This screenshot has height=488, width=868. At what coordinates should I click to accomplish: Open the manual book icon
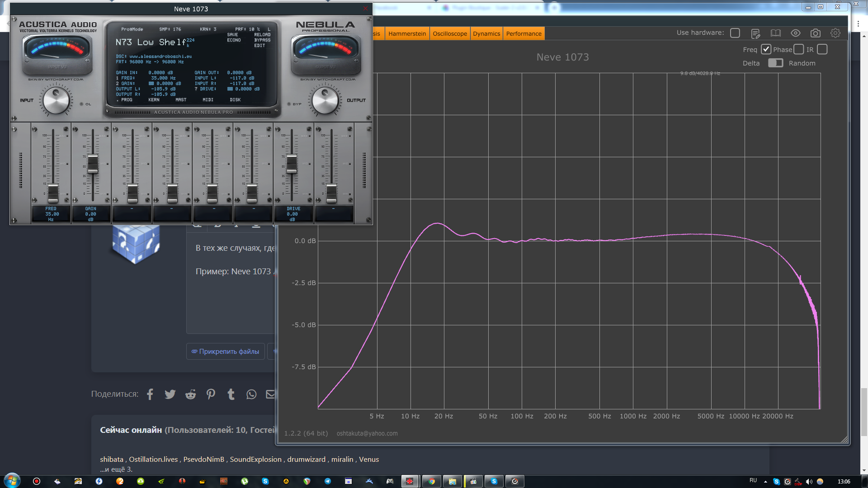(x=775, y=33)
